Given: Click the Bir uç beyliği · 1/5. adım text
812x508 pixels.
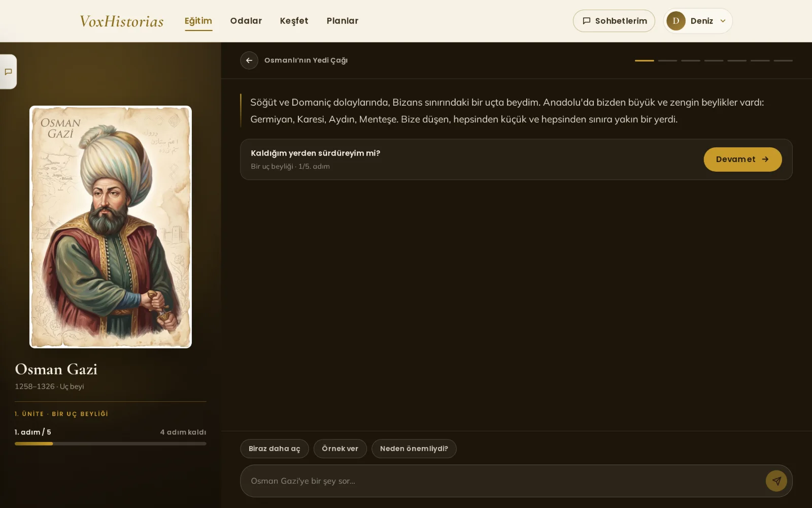Looking at the screenshot, I should 290,167.
